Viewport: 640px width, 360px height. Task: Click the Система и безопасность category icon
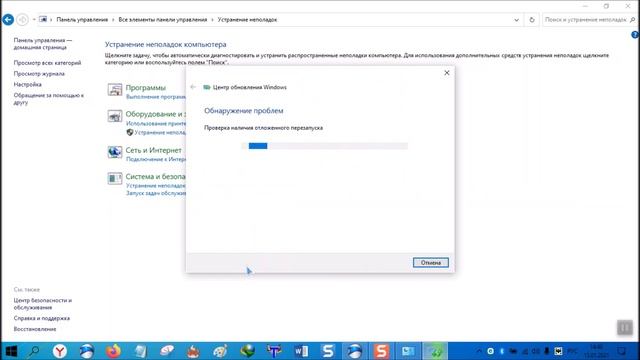(115, 178)
